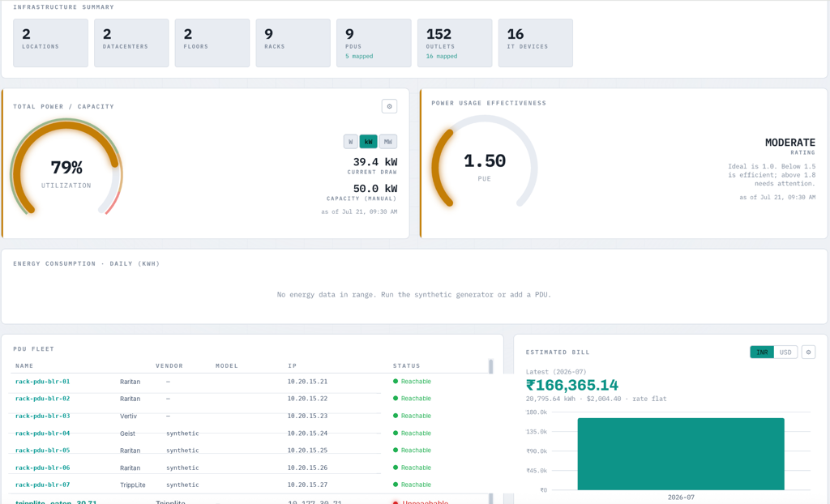This screenshot has height=504, width=830.
Task: Click the 'No energy data in range' message
Action: tap(414, 294)
